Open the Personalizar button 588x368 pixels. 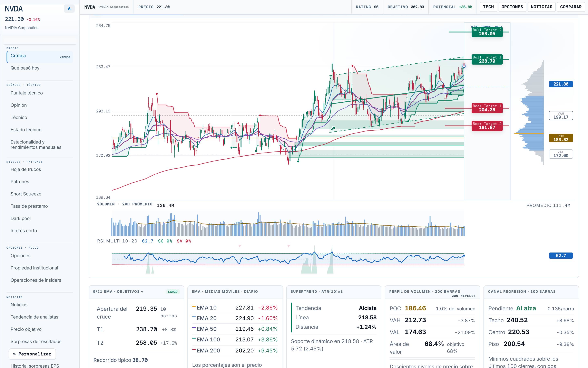pyautogui.click(x=32, y=354)
